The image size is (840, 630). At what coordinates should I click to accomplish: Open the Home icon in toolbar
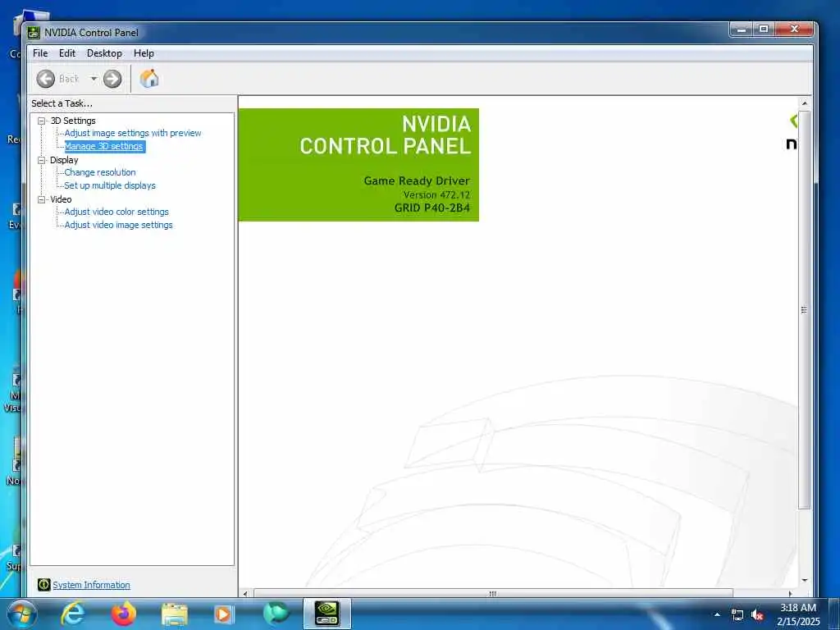coord(149,79)
